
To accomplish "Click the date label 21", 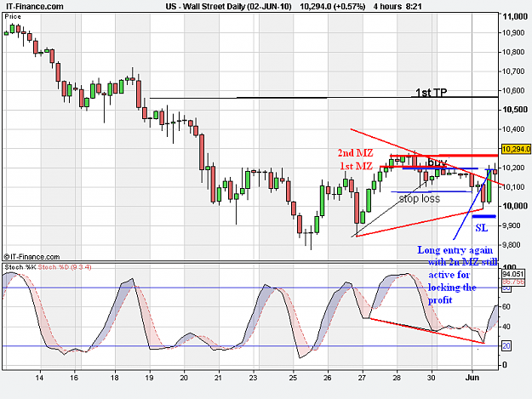I will 218,378.
